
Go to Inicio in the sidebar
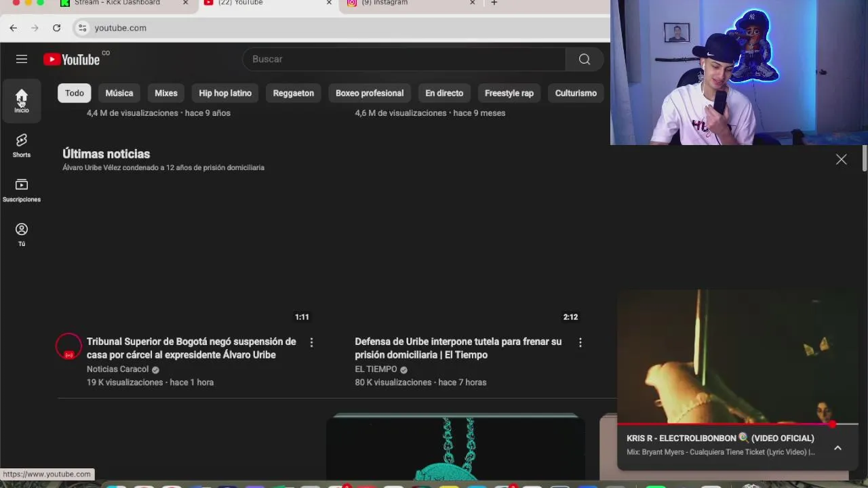click(x=22, y=101)
